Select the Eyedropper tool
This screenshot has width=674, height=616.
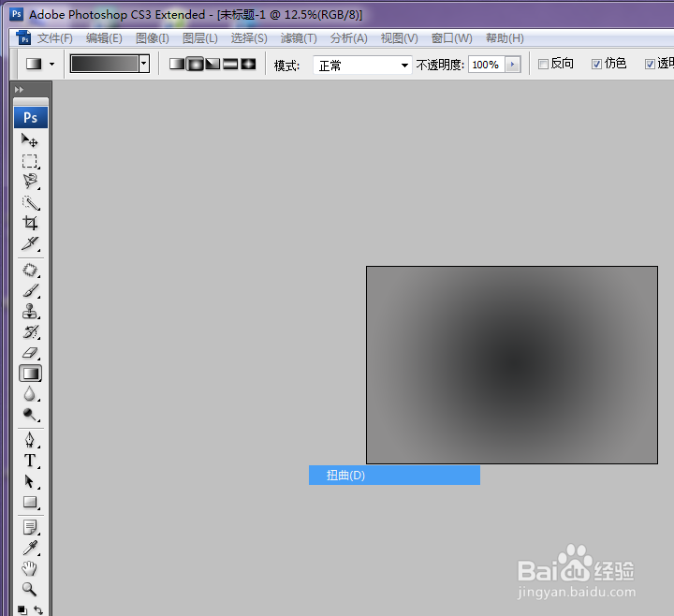[30, 548]
